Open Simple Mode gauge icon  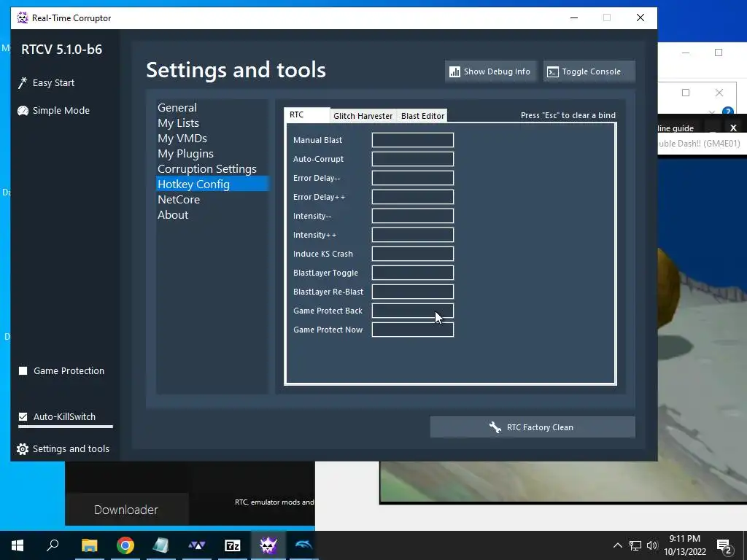(x=23, y=111)
